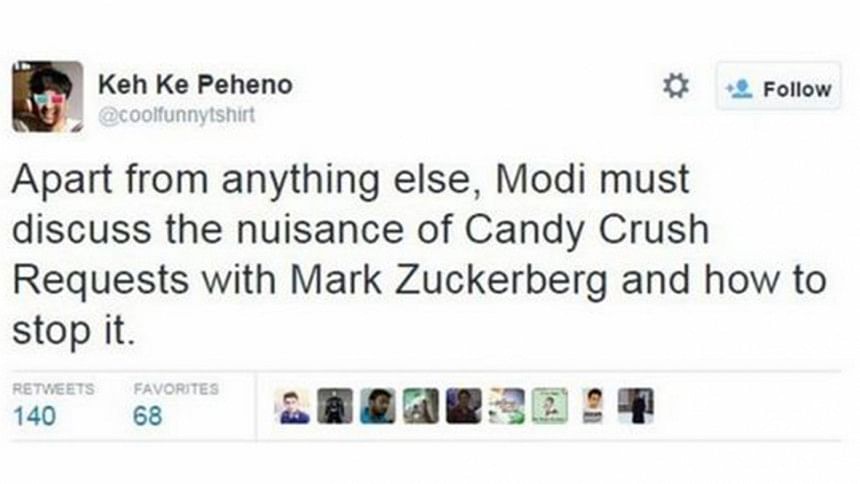Click the first retweeter avatar in row
This screenshot has height=484, width=860.
[295, 406]
